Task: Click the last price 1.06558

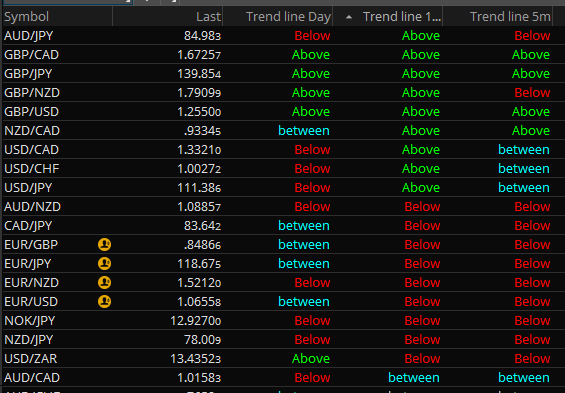Action: (199, 302)
